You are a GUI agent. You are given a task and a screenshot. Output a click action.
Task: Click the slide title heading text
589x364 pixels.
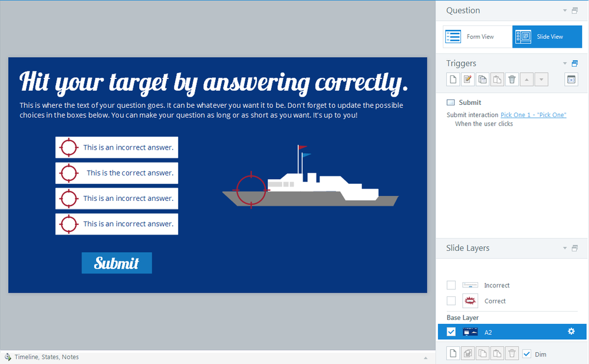point(214,82)
